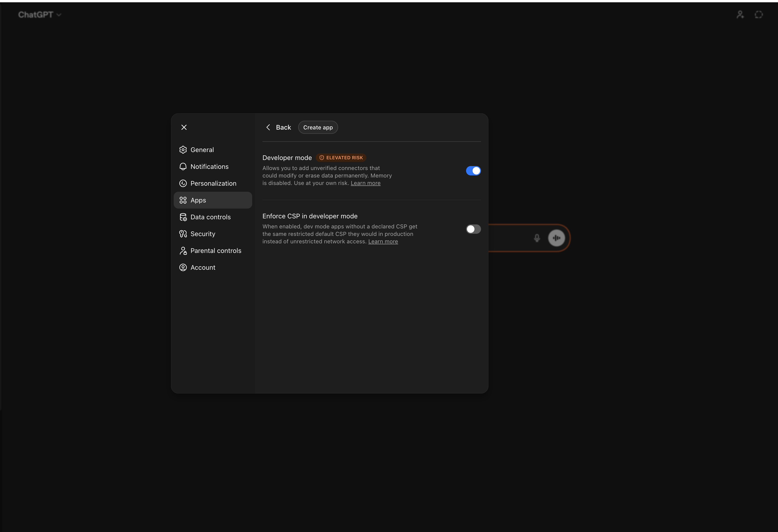This screenshot has width=778, height=532.
Task: Click the microphone dictation icon
Action: 537,238
